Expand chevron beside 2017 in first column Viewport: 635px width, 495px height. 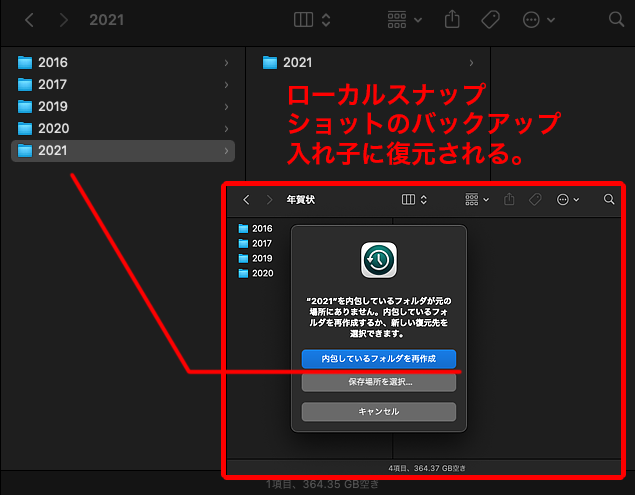point(226,85)
